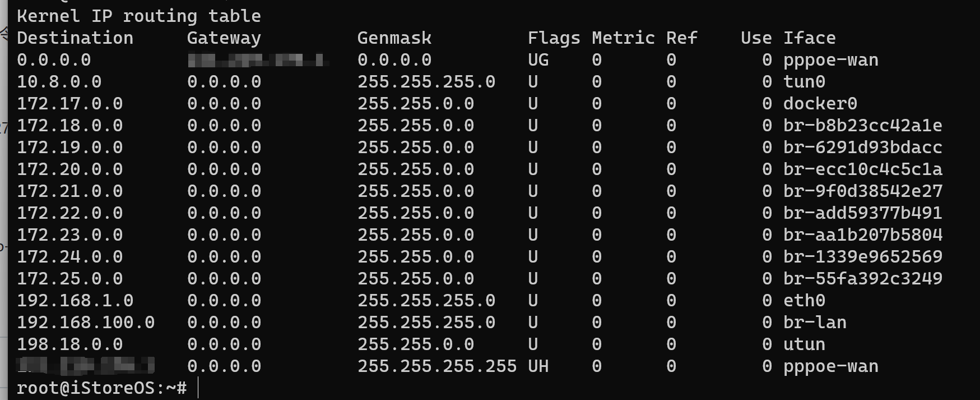Click the 255.255.255.255 genmask value
The image size is (980, 400).
tap(437, 366)
